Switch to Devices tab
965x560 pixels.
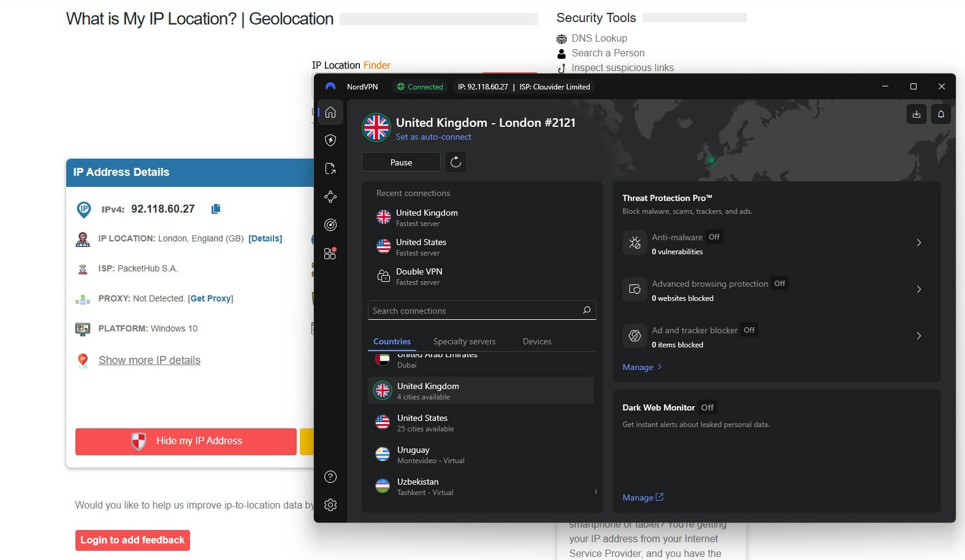[x=537, y=341]
